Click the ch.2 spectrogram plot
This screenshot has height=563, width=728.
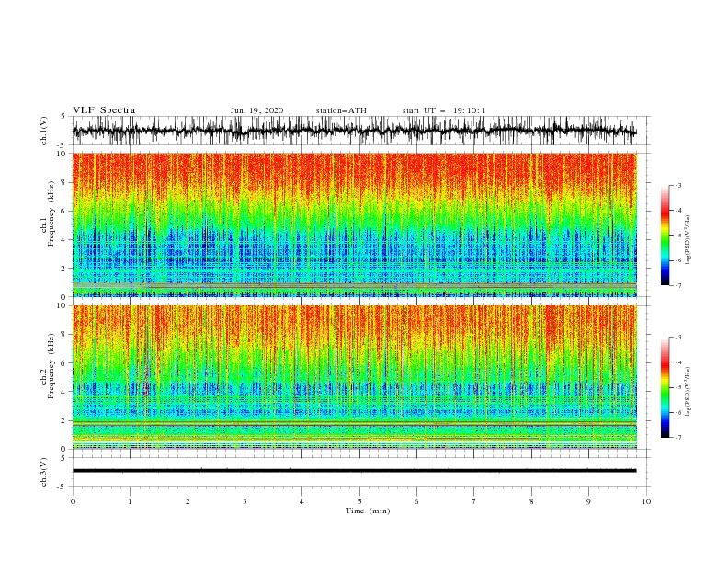355,377
